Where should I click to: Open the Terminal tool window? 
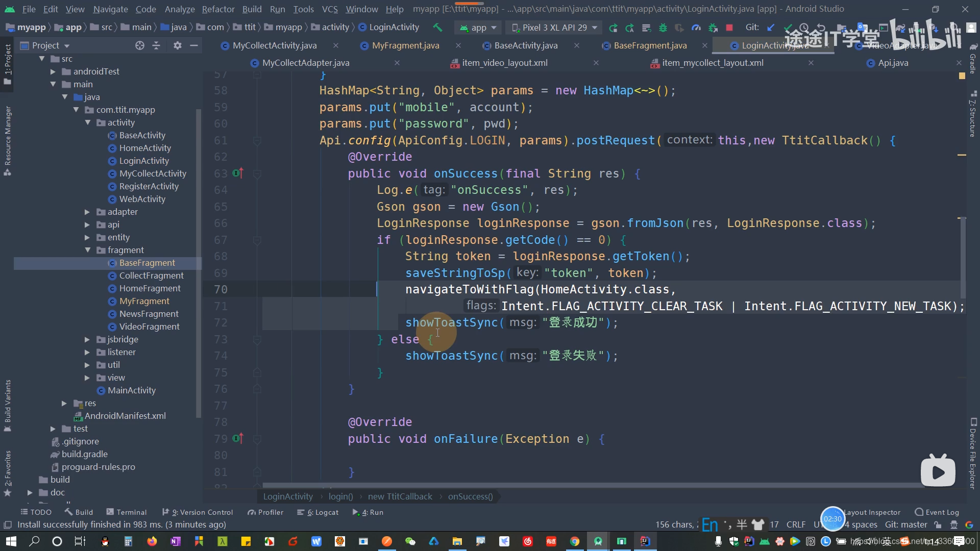click(x=127, y=512)
